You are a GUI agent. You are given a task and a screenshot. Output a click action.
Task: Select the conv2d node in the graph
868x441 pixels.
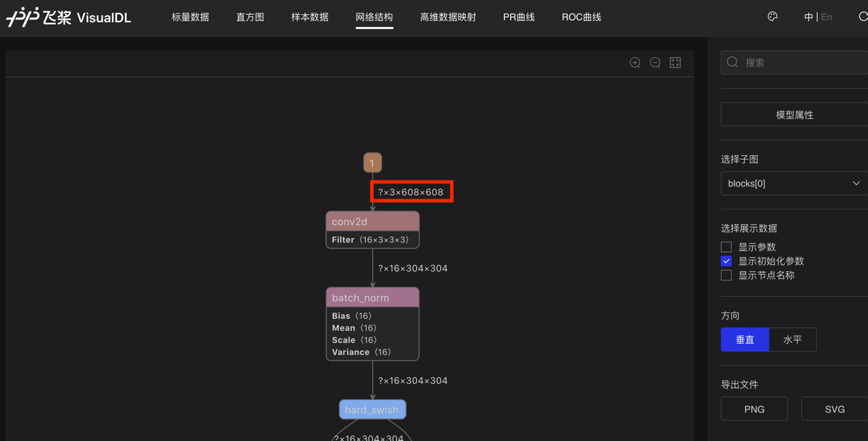click(372, 221)
